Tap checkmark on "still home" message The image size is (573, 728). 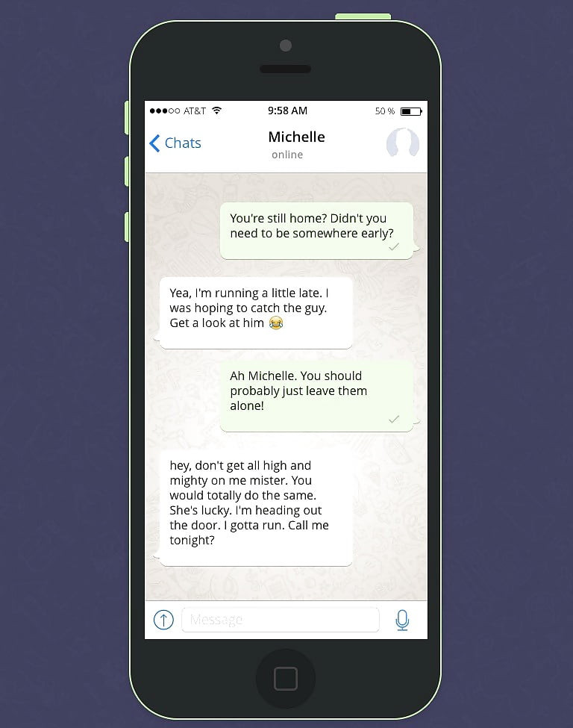pos(394,247)
